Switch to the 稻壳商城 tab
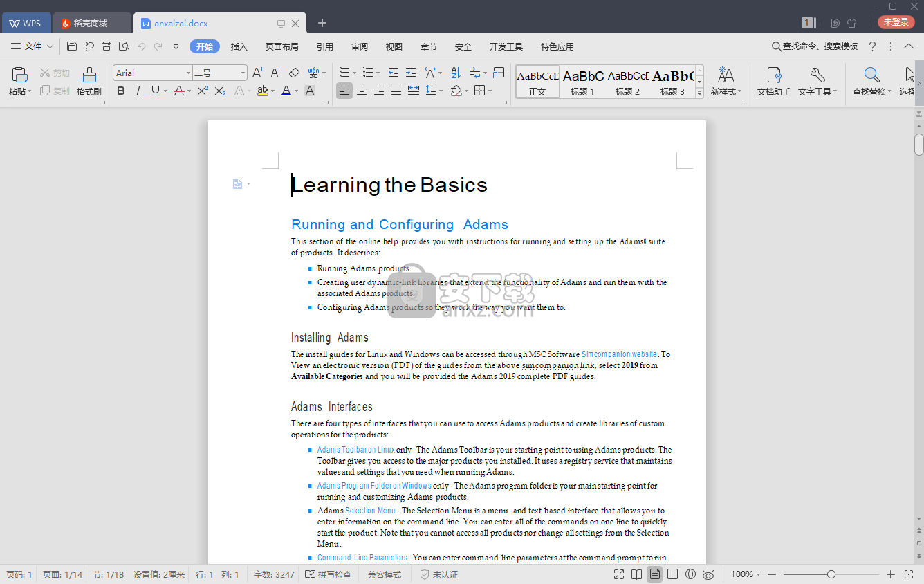Image resolution: width=924 pixels, height=584 pixels. [x=92, y=23]
